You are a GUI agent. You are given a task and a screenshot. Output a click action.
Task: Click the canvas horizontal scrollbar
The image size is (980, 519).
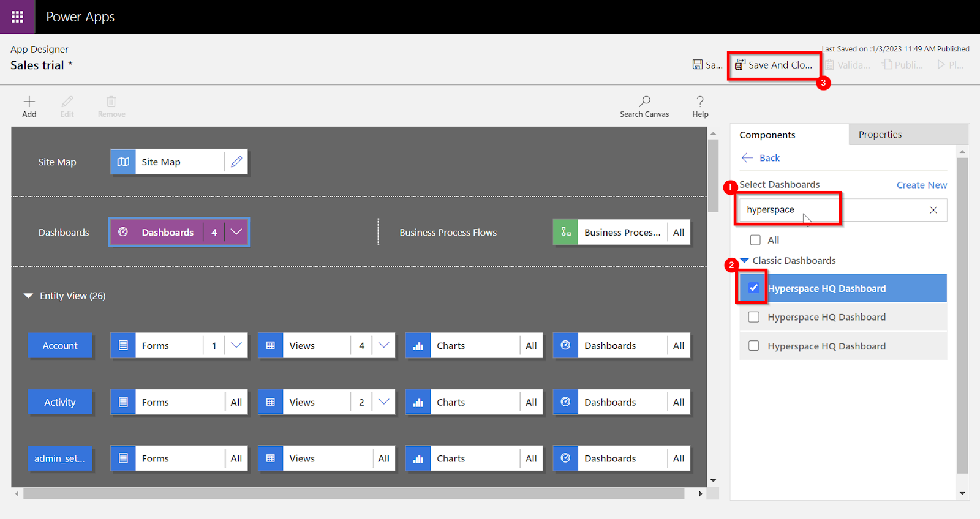(x=353, y=493)
